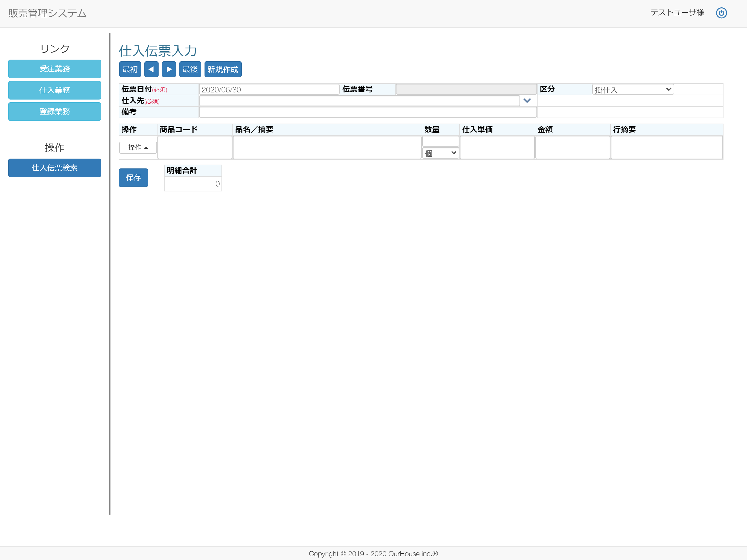Jump to last record with 最後
747x560 pixels.
coord(190,69)
